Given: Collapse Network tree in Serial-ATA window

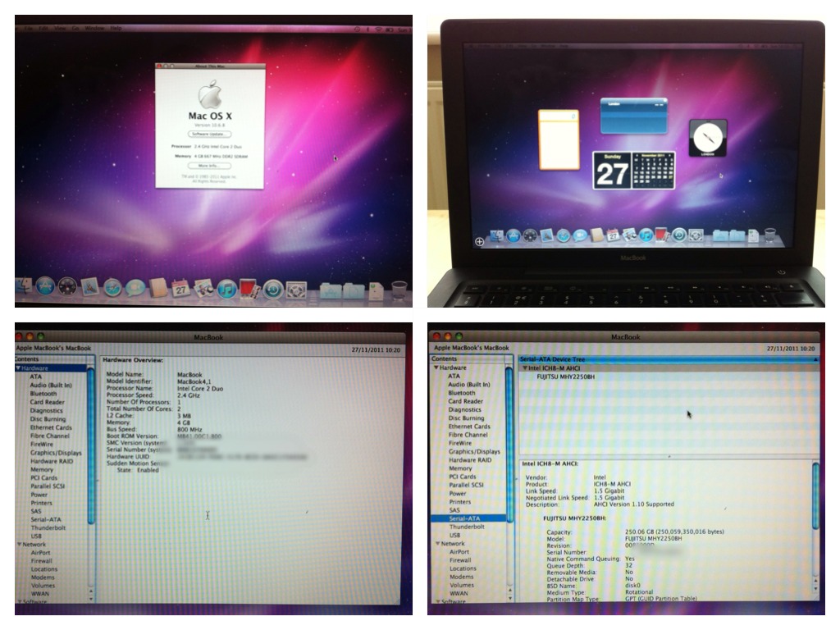Looking at the screenshot, I should (x=437, y=543).
